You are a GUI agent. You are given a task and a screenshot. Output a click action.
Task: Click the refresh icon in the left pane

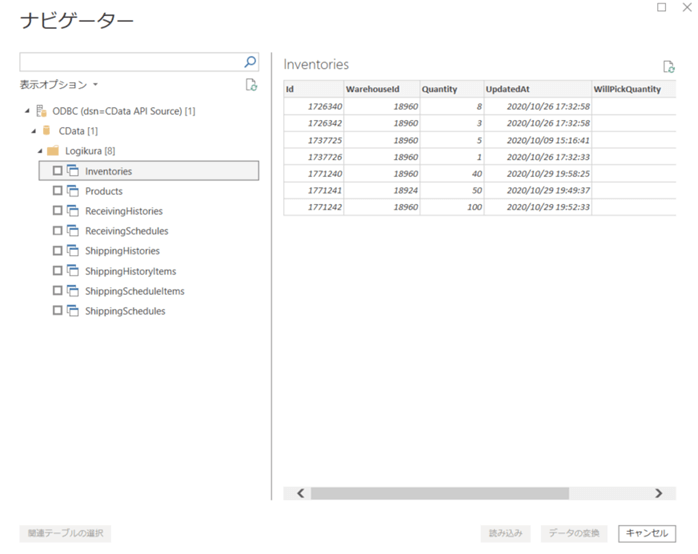coord(251,85)
